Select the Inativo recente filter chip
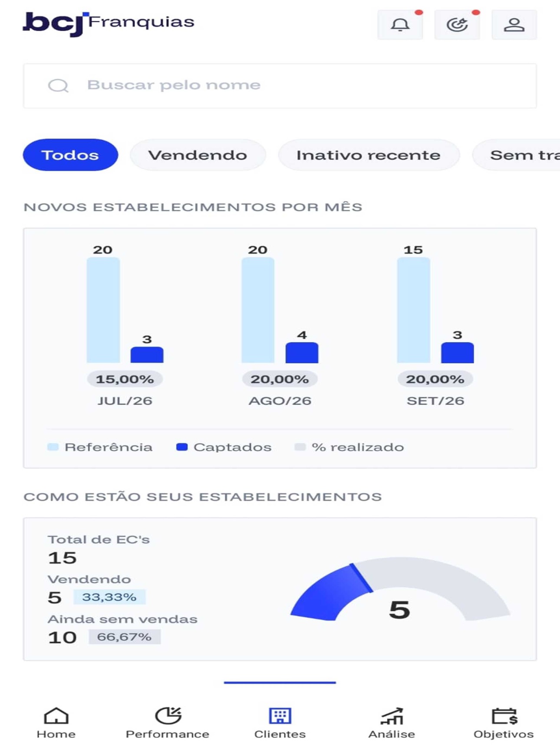The image size is (560, 747). point(369,155)
